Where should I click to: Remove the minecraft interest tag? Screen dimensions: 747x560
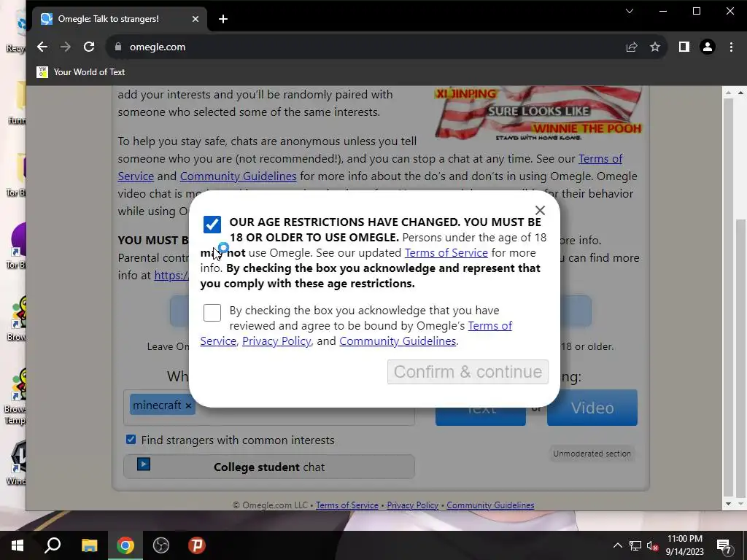(188, 405)
